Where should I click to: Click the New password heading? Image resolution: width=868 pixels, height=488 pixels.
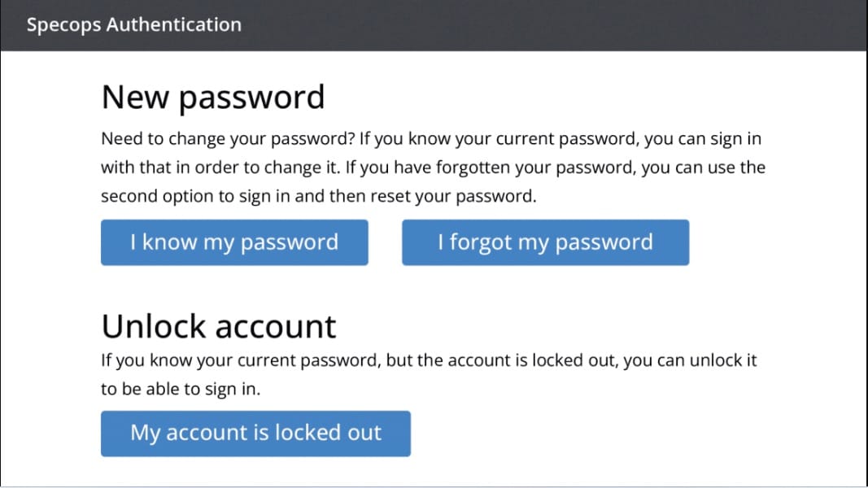pos(213,98)
